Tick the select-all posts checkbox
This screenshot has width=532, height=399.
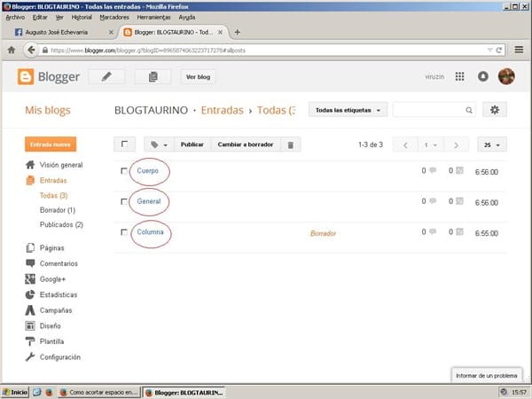(x=124, y=145)
